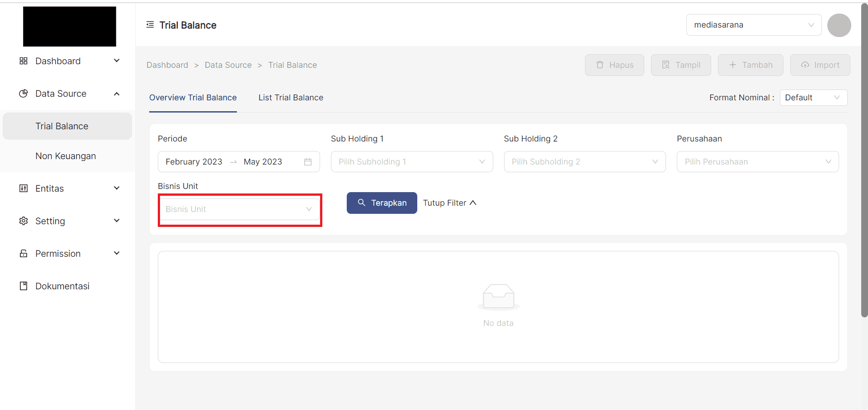Open Non Keuangan in the sidebar
Viewport: 868px width, 410px height.
(66, 156)
